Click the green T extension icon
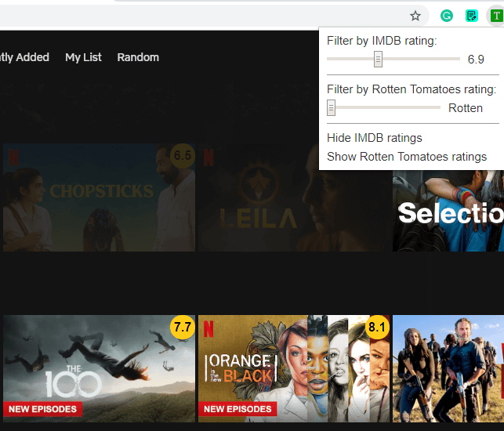This screenshot has height=431, width=504. click(x=496, y=16)
